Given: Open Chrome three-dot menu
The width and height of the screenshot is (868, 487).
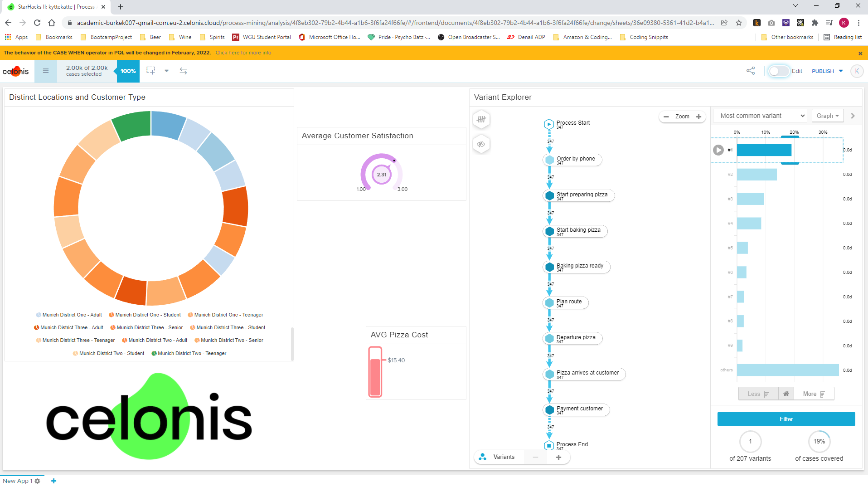Looking at the screenshot, I should [x=858, y=23].
